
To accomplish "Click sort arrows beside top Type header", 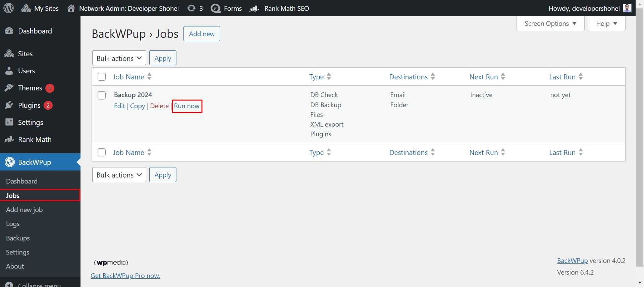I will [x=329, y=77].
